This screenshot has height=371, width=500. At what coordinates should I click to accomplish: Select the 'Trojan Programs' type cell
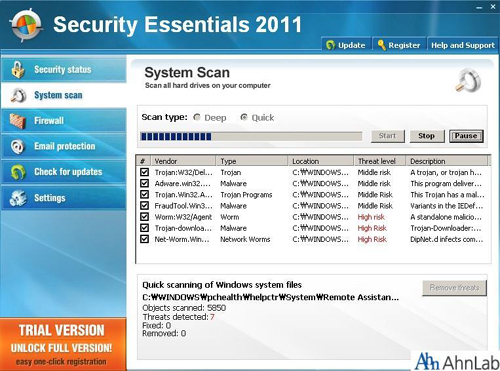(246, 195)
